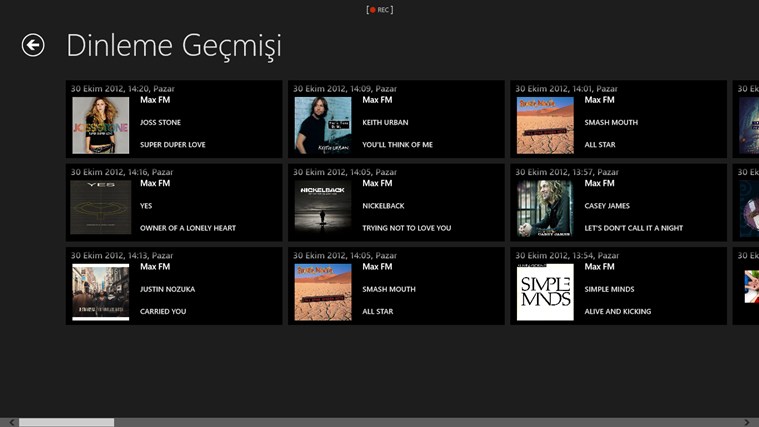This screenshot has height=427, width=759.
Task: Open Smash Mouth cover in 14:05 entry
Action: pyautogui.click(x=323, y=292)
